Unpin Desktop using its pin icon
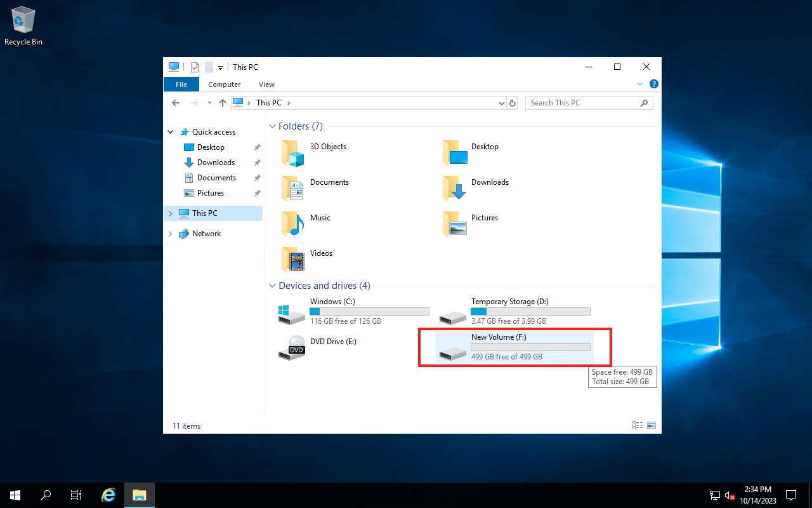This screenshot has height=508, width=812. [x=257, y=147]
